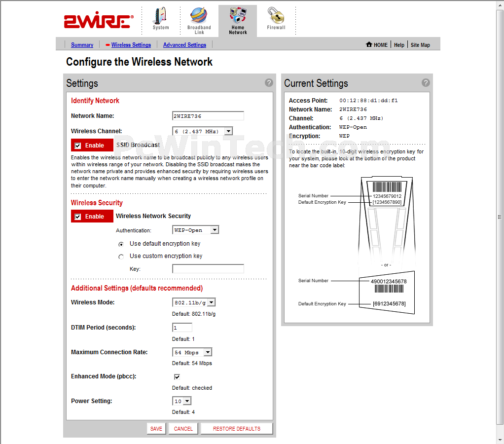This screenshot has width=504, height=444.
Task: Click the 'Configure the Wireless Network' heading
Action: click(139, 62)
